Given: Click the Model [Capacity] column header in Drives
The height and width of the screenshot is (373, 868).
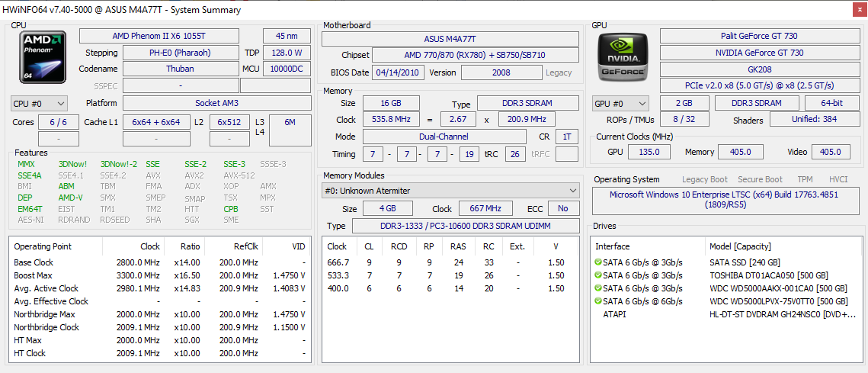Looking at the screenshot, I should (739, 246).
